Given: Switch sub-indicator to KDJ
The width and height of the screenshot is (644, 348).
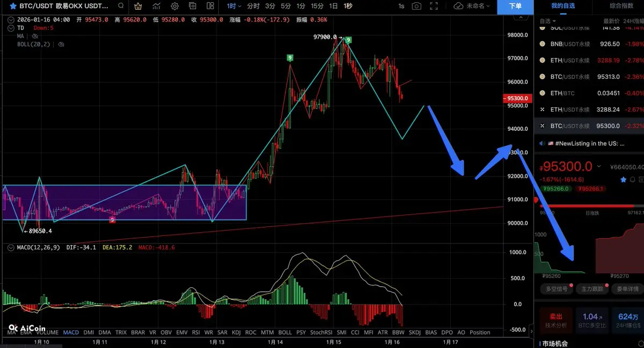Looking at the screenshot, I should 236,332.
